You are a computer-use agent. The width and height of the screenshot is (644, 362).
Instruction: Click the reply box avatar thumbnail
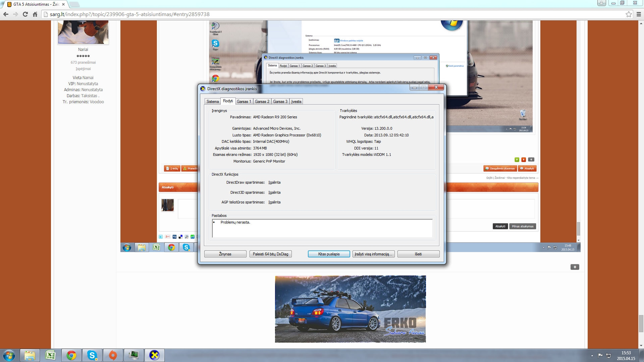click(167, 205)
